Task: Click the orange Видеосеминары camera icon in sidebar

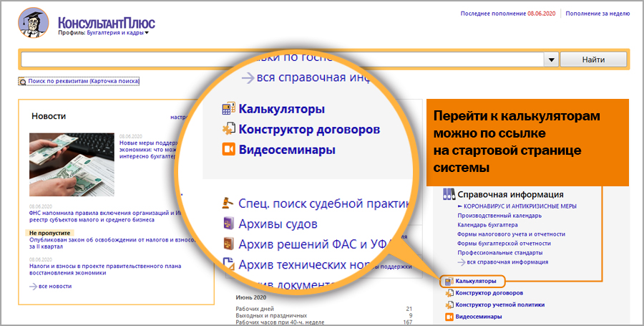Action: tap(449, 316)
